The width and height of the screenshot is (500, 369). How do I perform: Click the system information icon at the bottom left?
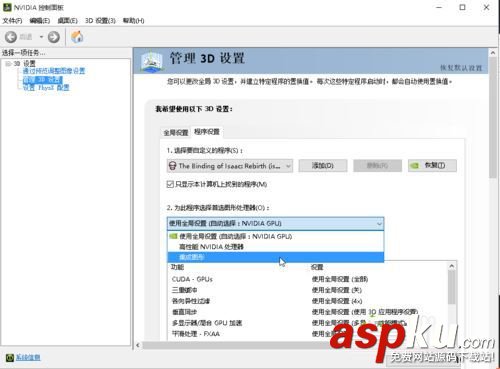(10, 358)
